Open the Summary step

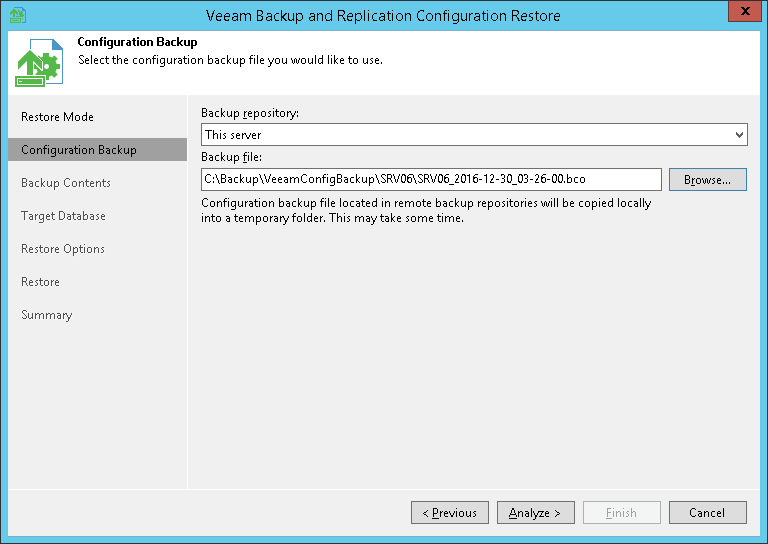click(47, 315)
